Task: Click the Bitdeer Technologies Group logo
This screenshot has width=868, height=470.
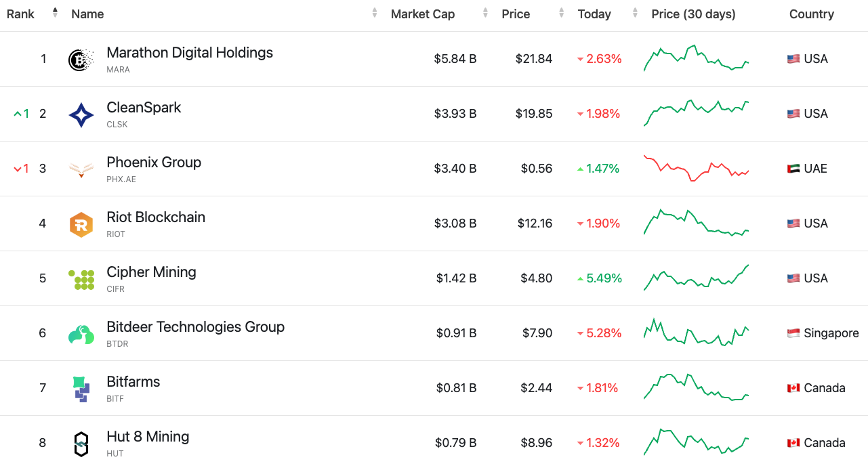Action: [x=81, y=334]
